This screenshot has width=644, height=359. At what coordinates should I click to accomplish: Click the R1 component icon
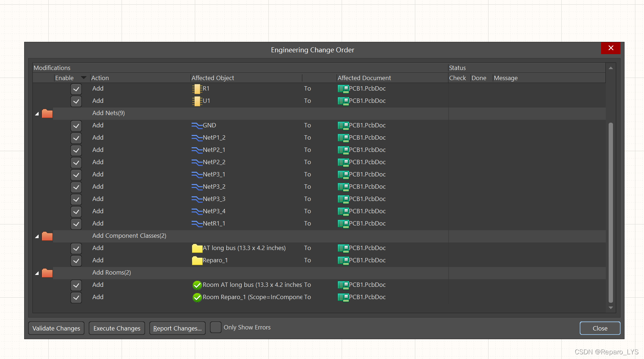[x=197, y=89]
